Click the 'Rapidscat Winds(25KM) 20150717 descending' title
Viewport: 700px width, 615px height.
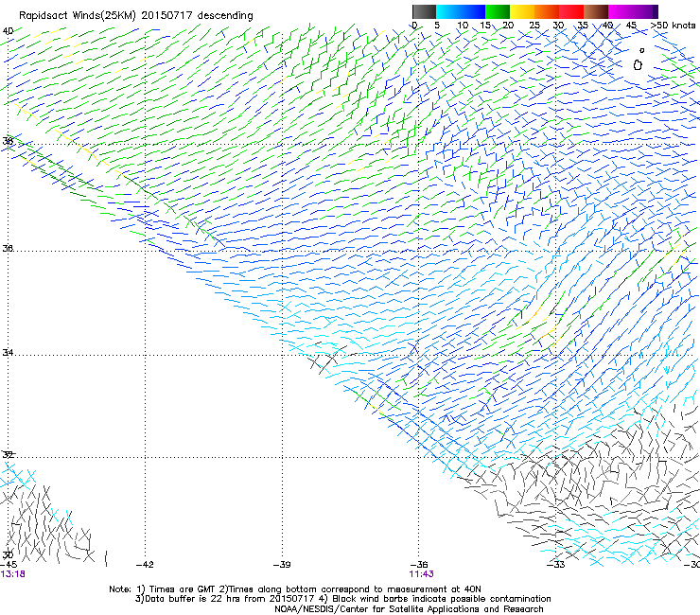[x=135, y=16]
